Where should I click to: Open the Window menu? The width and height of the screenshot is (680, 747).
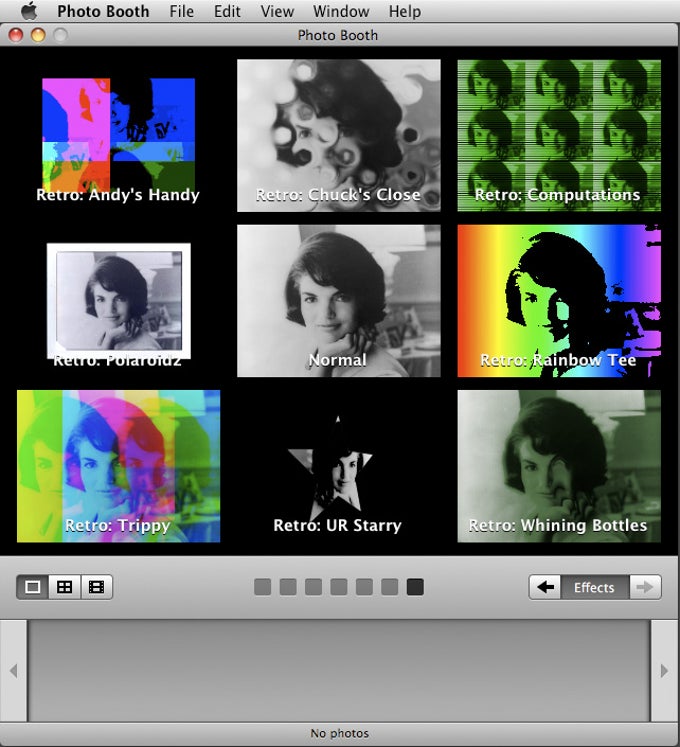tap(341, 11)
